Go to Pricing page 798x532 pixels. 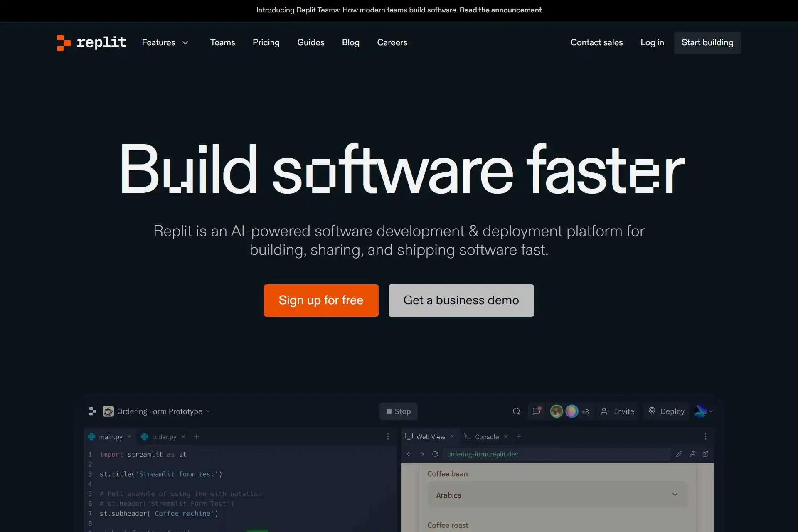(266, 42)
